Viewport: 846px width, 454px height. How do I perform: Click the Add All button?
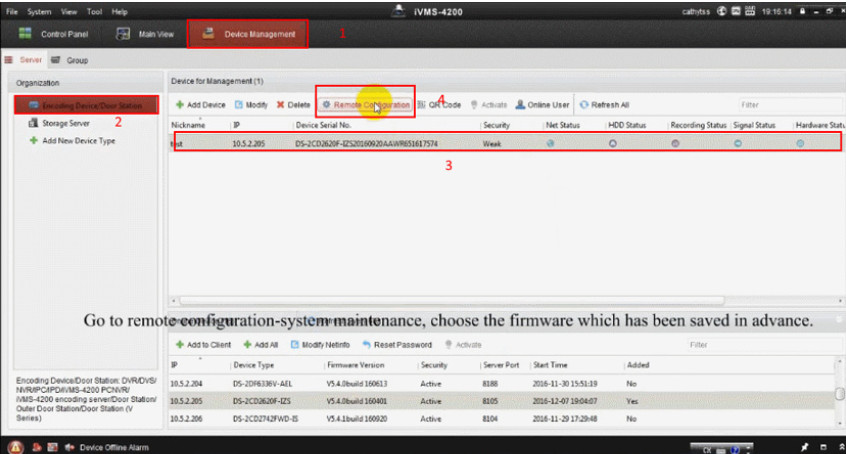261,344
